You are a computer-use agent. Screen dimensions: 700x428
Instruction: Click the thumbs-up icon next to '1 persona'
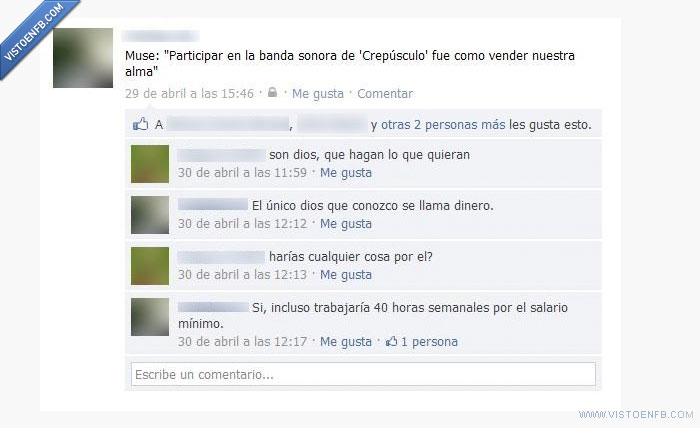tap(392, 341)
